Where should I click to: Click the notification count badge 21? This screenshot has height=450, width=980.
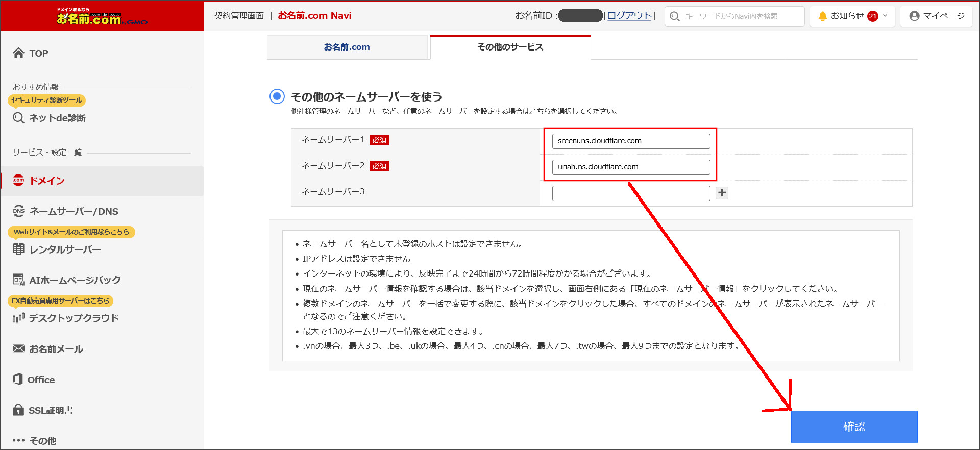coord(873,16)
